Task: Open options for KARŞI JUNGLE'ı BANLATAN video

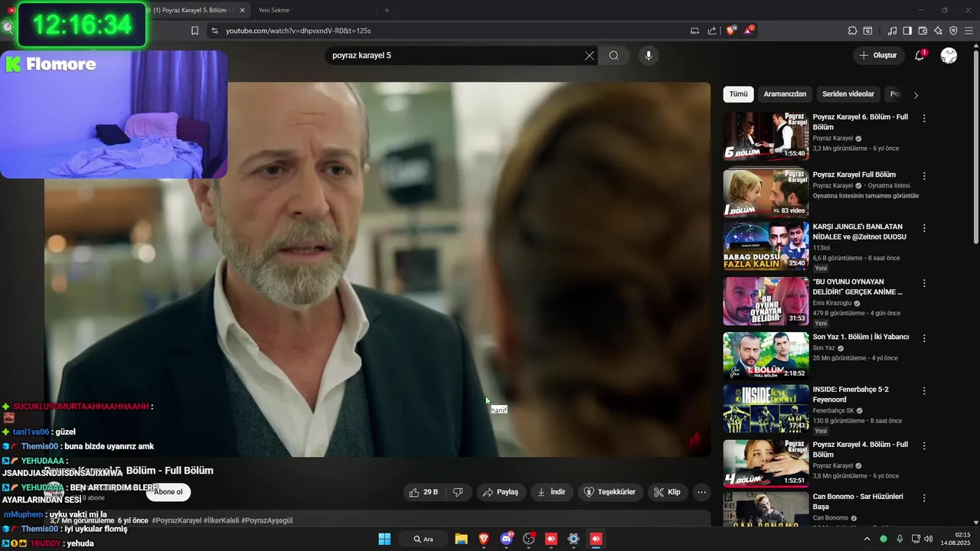Action: click(924, 228)
